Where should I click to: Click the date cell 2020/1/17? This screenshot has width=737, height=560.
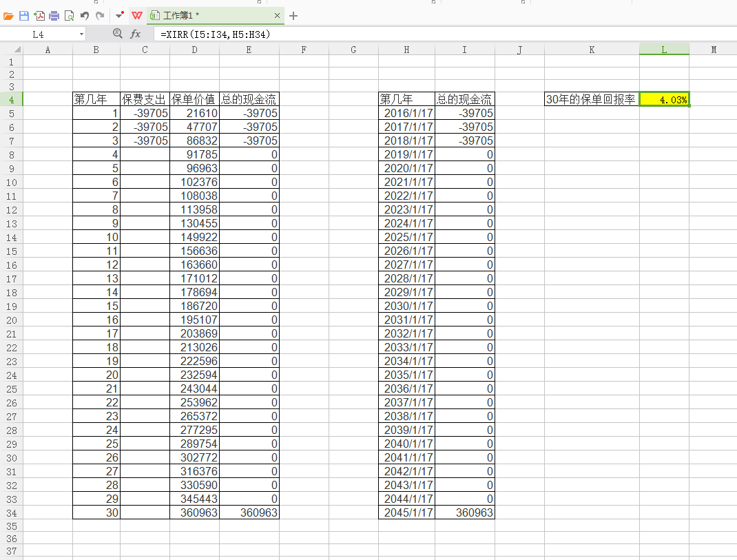coord(406,168)
